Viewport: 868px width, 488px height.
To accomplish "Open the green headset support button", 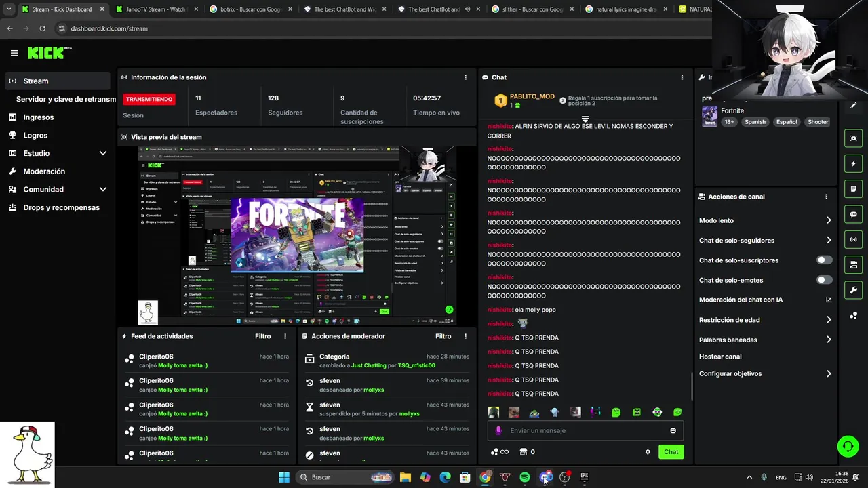I will 848,446.
